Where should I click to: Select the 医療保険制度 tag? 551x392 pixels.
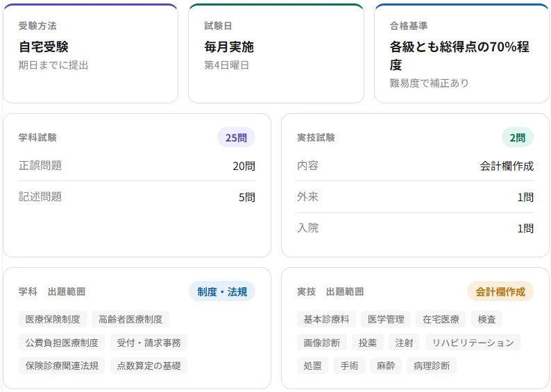[x=53, y=319]
